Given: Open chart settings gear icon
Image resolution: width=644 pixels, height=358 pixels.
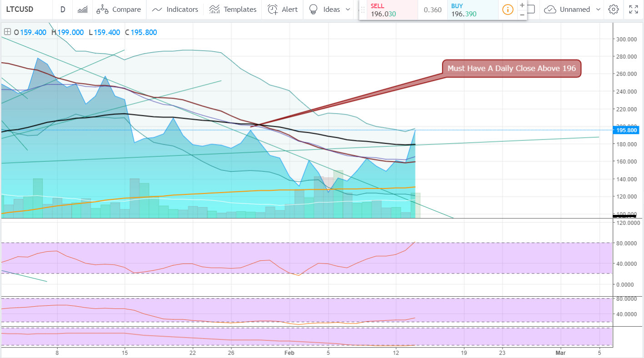Looking at the screenshot, I should (613, 9).
